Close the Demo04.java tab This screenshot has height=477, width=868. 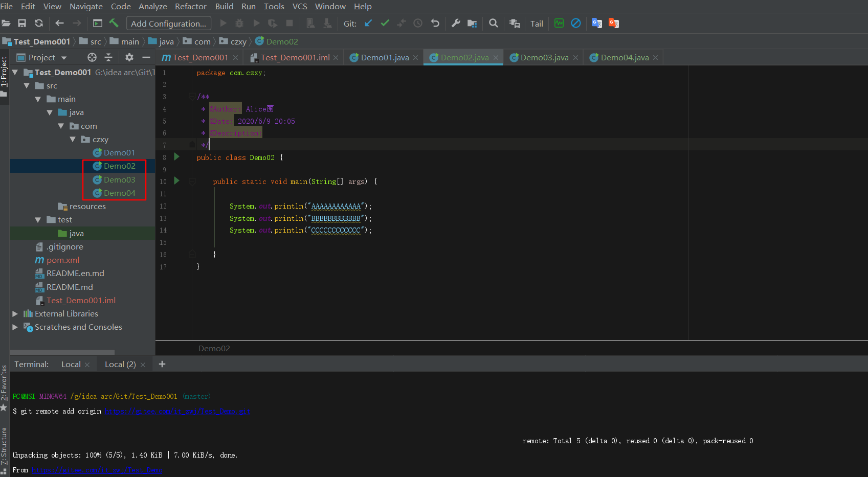pos(655,58)
